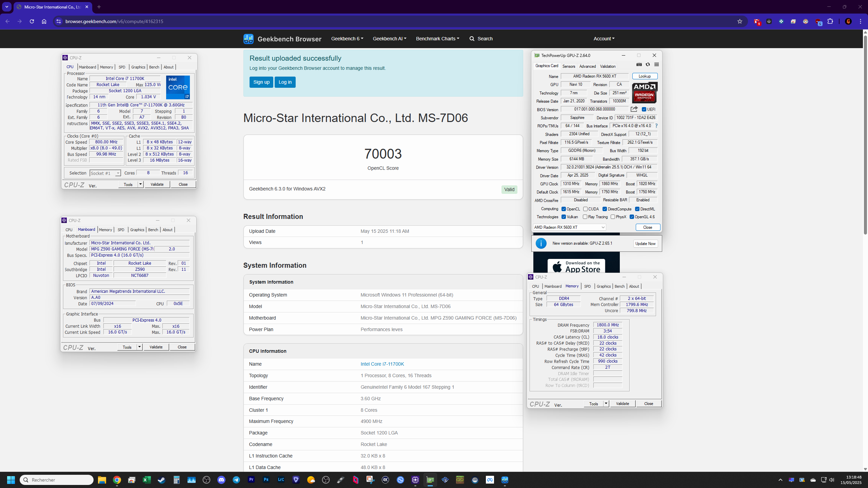Toggle the Vulkan checkbox
Screen dimensions: 868x488
[x=564, y=217]
